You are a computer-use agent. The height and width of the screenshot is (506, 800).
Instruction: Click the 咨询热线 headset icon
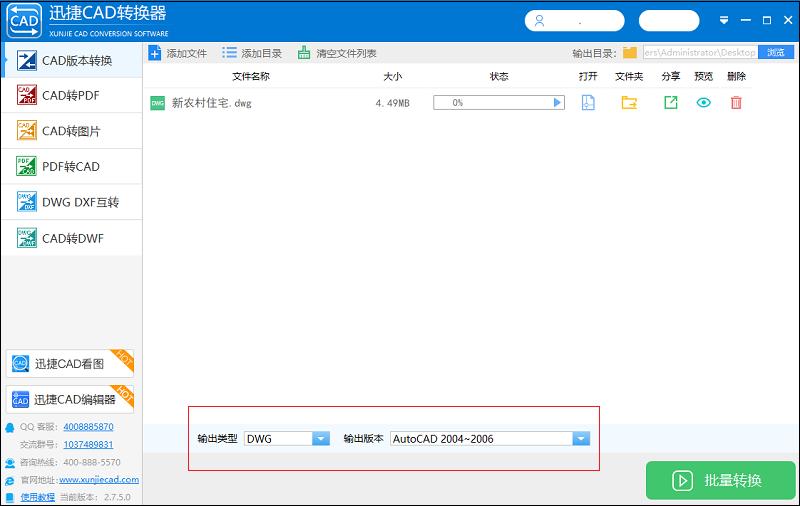pos(10,463)
